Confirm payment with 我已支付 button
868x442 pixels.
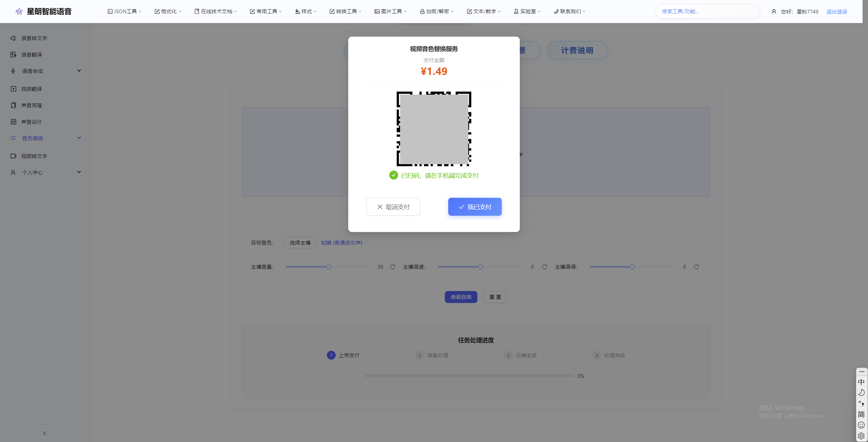475,207
